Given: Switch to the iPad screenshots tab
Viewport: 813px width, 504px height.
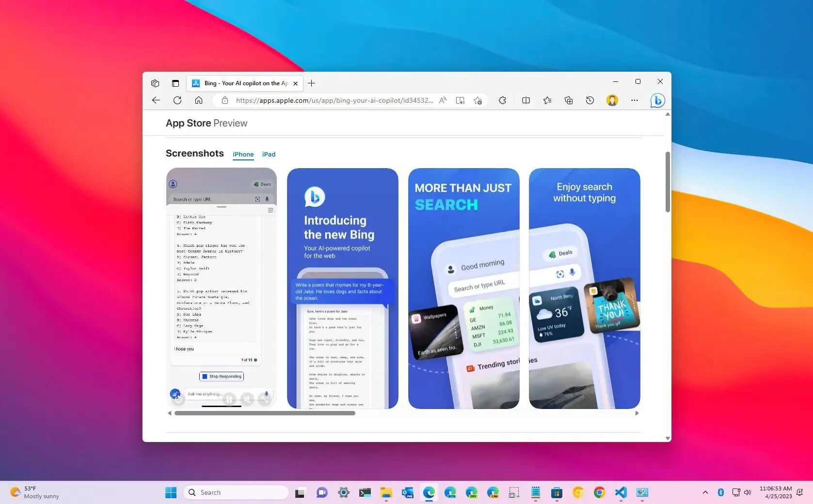Looking at the screenshot, I should (269, 154).
